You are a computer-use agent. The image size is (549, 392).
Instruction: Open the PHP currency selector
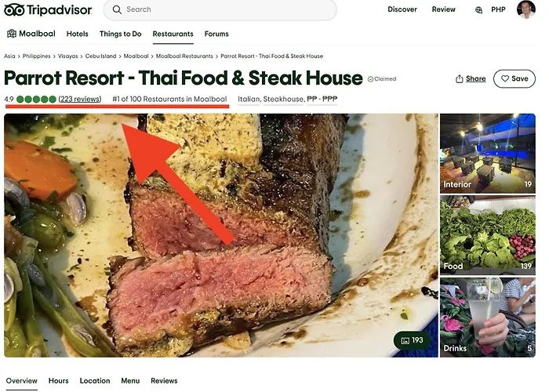coord(498,9)
